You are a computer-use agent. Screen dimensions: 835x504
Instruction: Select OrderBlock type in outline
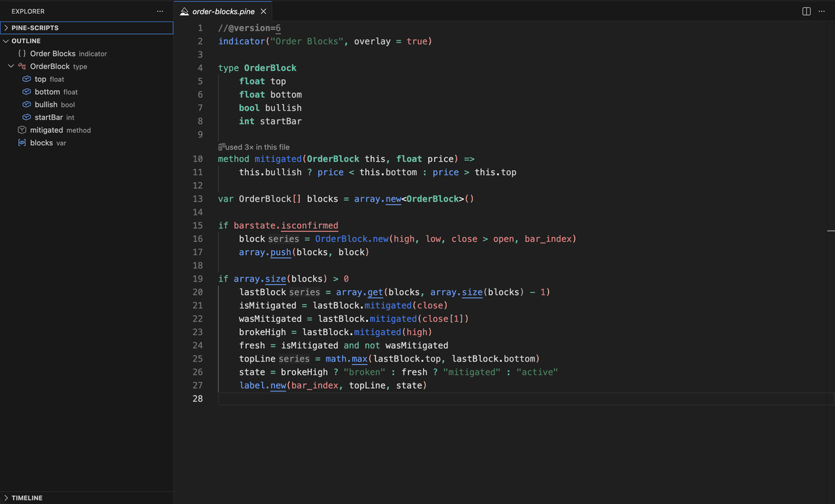coord(87,67)
